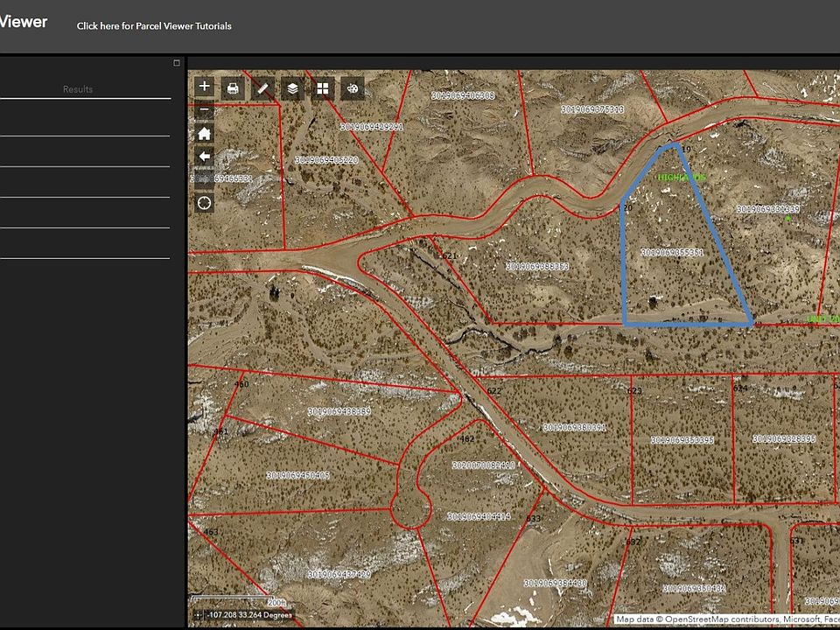Screen dimensions: 840x630
Task: Select parcel label 3019069437429
Action: click(339, 574)
